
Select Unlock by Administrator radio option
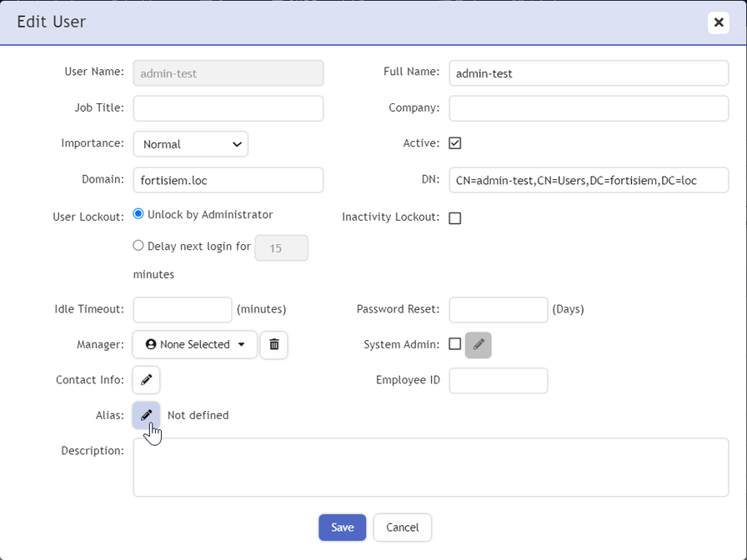(139, 214)
